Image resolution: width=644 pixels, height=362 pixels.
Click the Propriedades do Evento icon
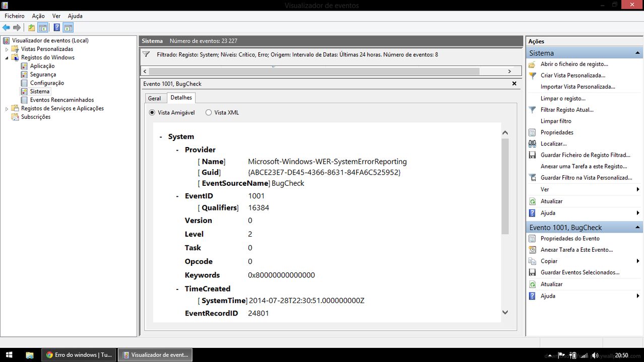pyautogui.click(x=532, y=239)
